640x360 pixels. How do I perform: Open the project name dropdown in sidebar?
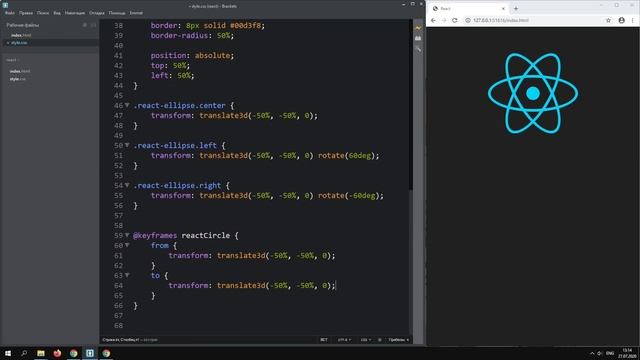click(x=12, y=60)
